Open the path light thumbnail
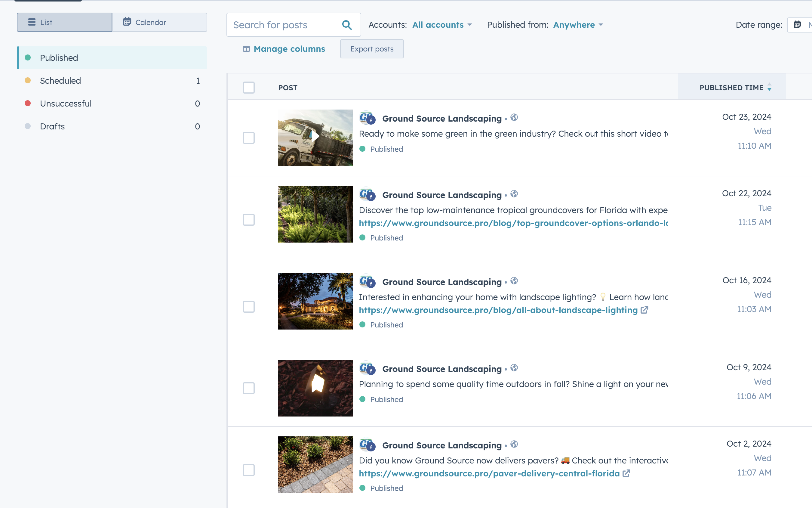This screenshot has width=812, height=508. [x=315, y=388]
